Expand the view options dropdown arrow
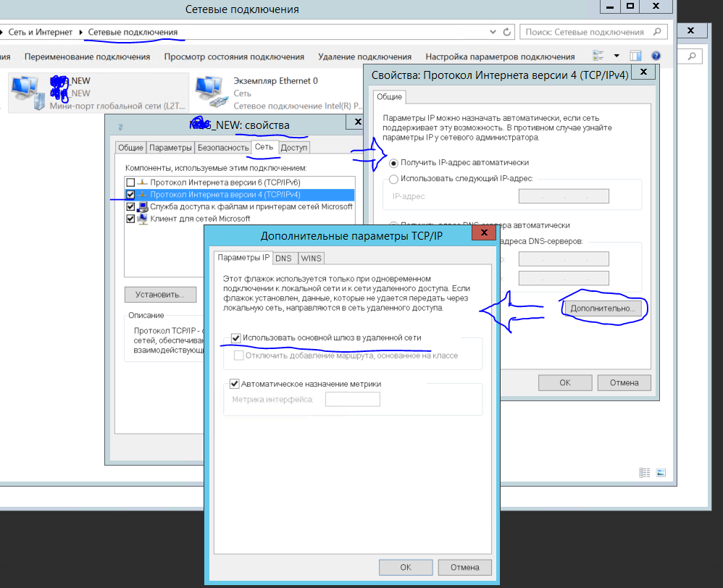The height and width of the screenshot is (588, 723). (x=617, y=56)
